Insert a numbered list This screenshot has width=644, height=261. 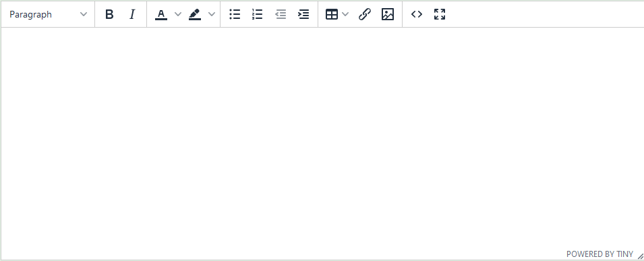click(x=258, y=14)
